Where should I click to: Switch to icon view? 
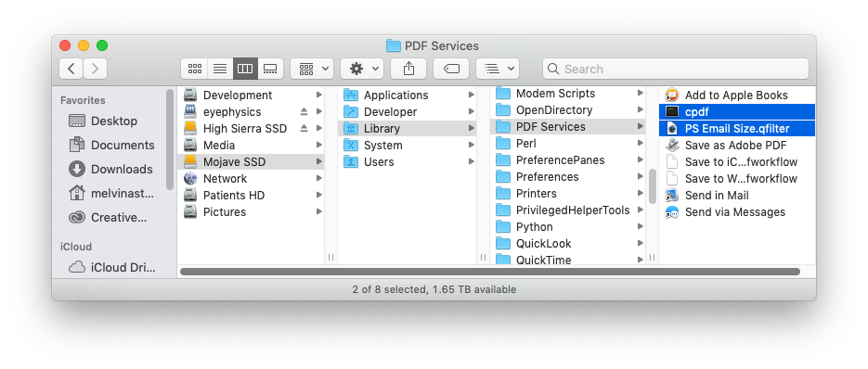[194, 69]
